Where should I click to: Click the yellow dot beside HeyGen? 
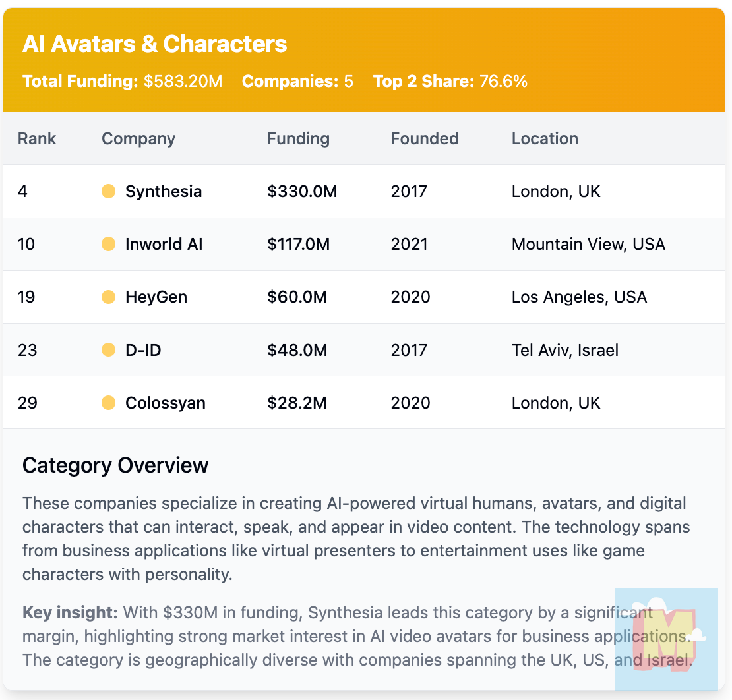click(108, 297)
